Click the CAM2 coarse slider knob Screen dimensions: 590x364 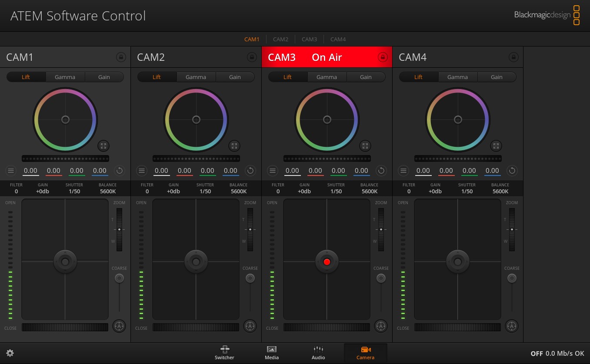coord(250,278)
